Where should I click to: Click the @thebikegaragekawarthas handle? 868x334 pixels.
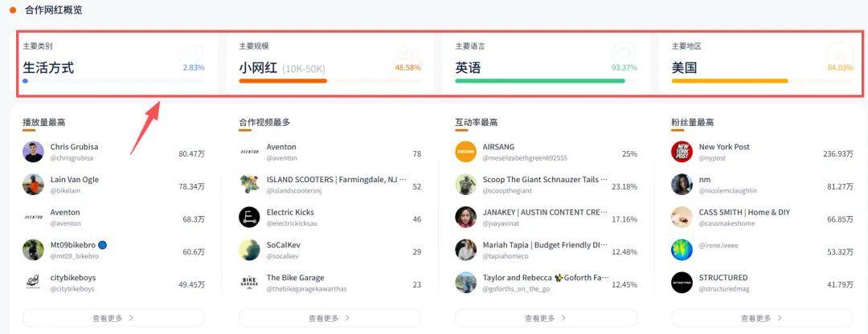click(x=307, y=289)
